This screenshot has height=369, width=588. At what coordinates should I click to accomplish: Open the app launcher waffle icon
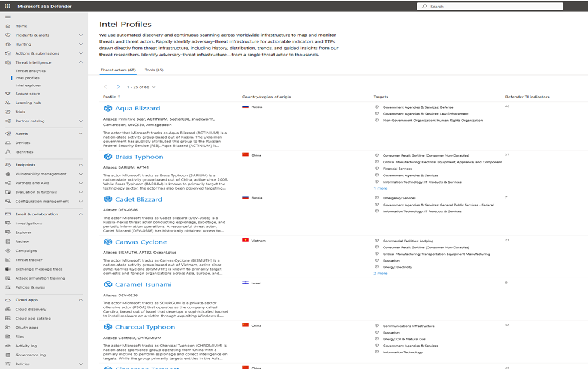[8, 6]
